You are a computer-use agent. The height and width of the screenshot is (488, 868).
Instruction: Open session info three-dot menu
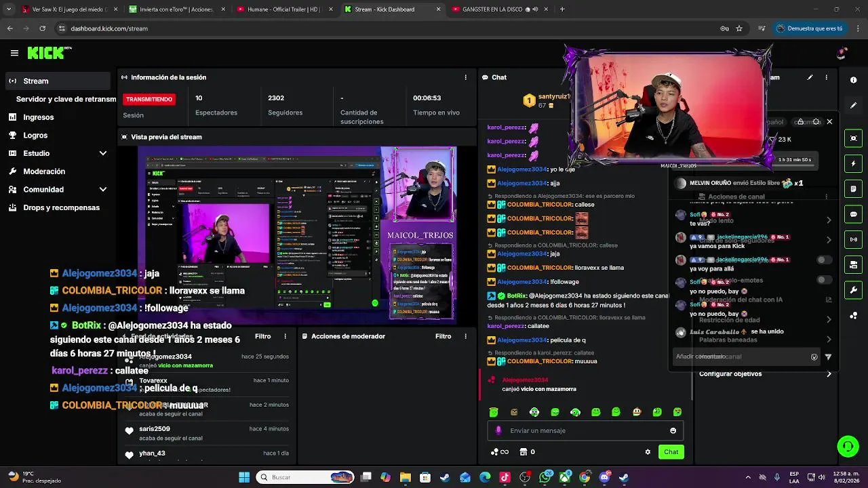click(x=465, y=77)
